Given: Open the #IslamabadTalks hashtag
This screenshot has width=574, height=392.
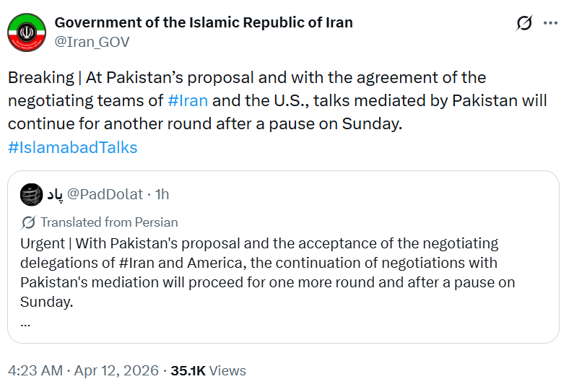Looking at the screenshot, I should (x=72, y=147).
